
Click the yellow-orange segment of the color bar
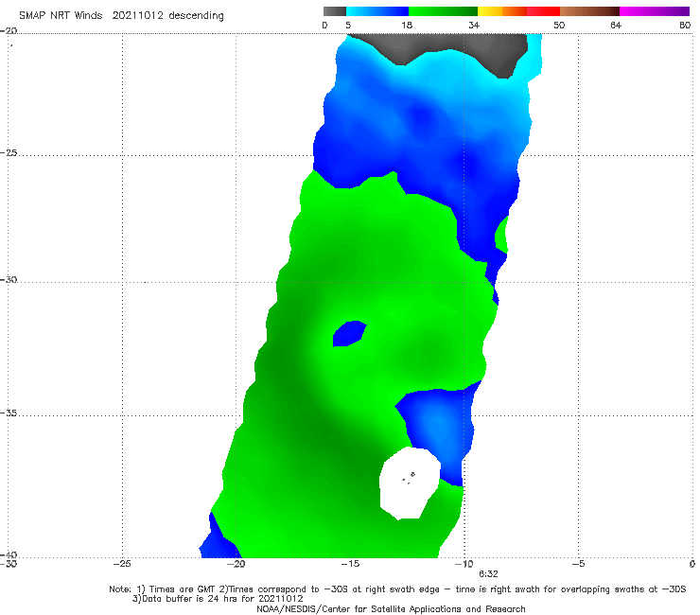point(502,11)
